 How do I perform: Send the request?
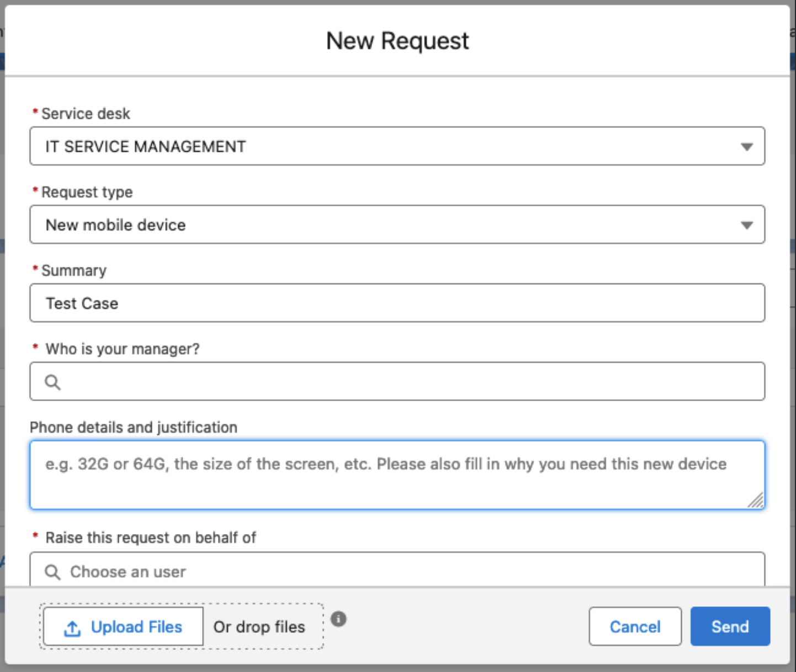(730, 627)
